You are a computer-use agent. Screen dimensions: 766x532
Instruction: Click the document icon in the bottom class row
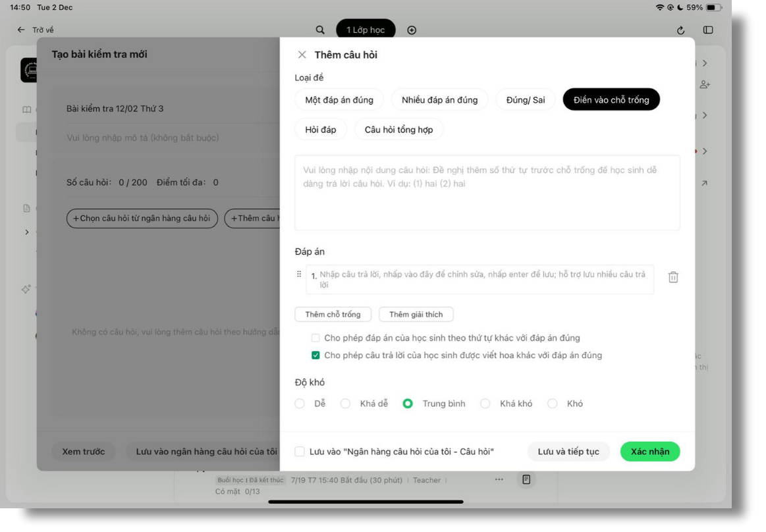526,480
